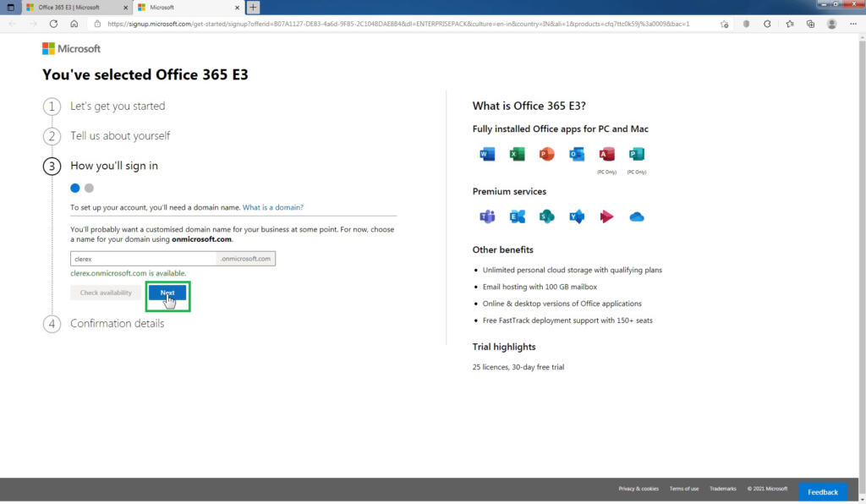866x504 pixels.
Task: Open the Settings and more ellipsis menu
Action: coord(853,24)
